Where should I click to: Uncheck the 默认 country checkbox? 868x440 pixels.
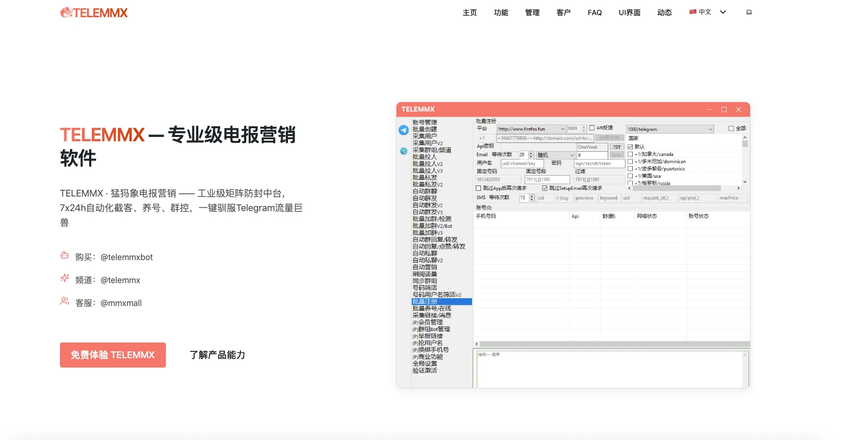click(x=630, y=147)
